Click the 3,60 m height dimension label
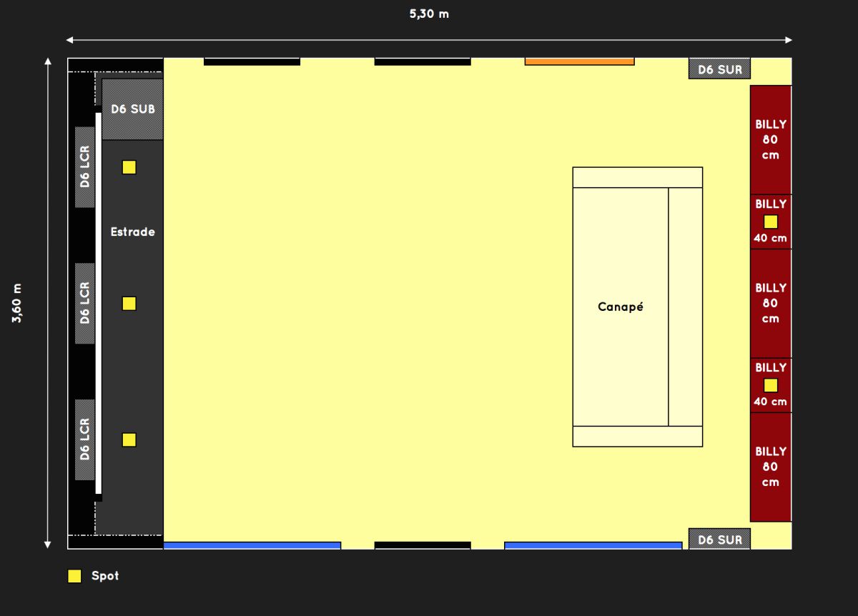 point(17,303)
